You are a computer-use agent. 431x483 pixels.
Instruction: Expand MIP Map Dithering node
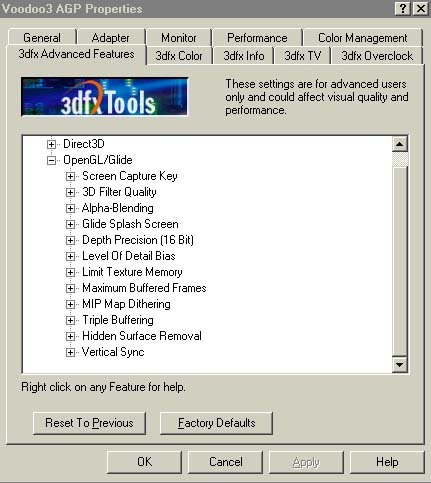(70, 304)
